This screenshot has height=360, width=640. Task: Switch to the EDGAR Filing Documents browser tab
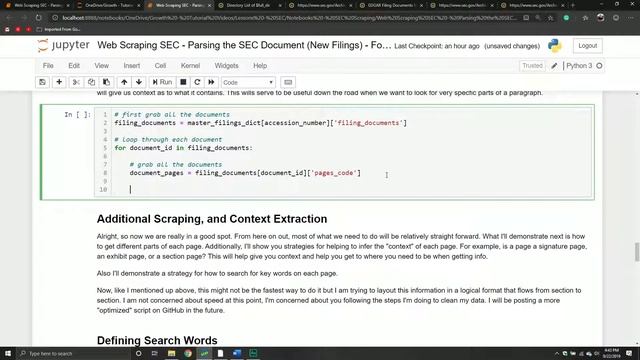pyautogui.click(x=391, y=5)
